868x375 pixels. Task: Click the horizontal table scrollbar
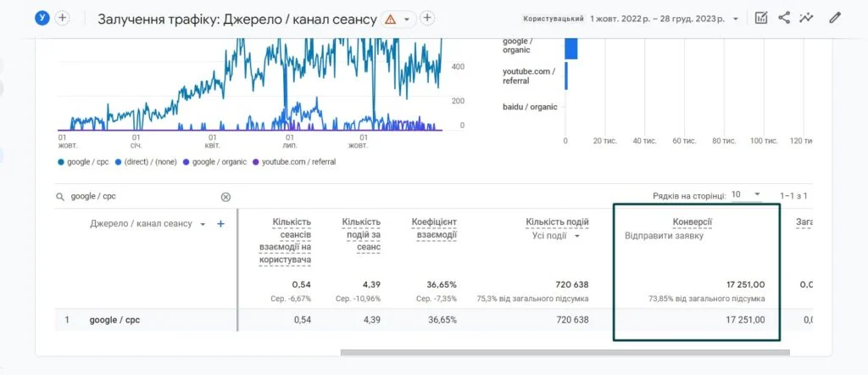pos(565,352)
